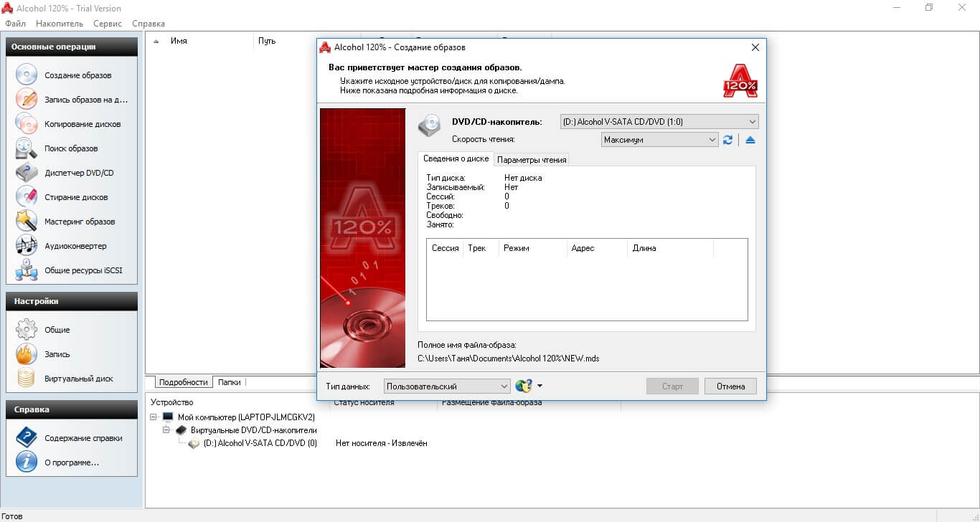Image resolution: width=980 pixels, height=522 pixels.
Task: Expand the Скорость чтения Максимум dropdown
Action: click(659, 140)
